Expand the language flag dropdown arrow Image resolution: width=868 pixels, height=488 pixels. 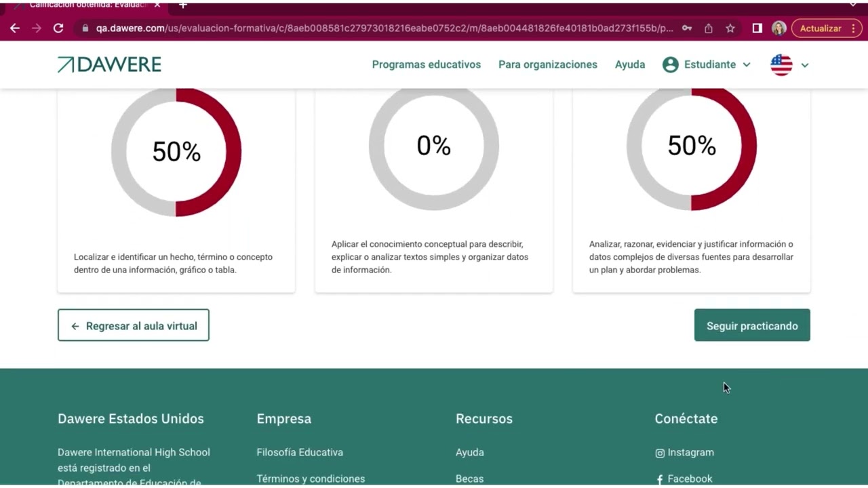[805, 65]
